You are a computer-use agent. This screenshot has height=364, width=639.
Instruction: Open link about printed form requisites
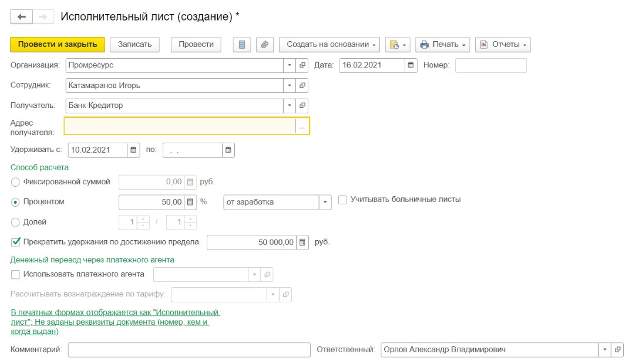click(x=115, y=322)
